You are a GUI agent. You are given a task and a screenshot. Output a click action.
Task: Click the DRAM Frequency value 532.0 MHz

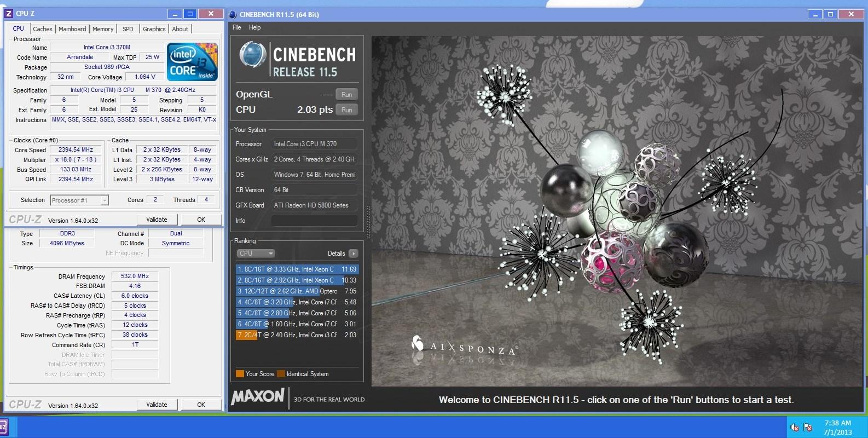tap(135, 276)
